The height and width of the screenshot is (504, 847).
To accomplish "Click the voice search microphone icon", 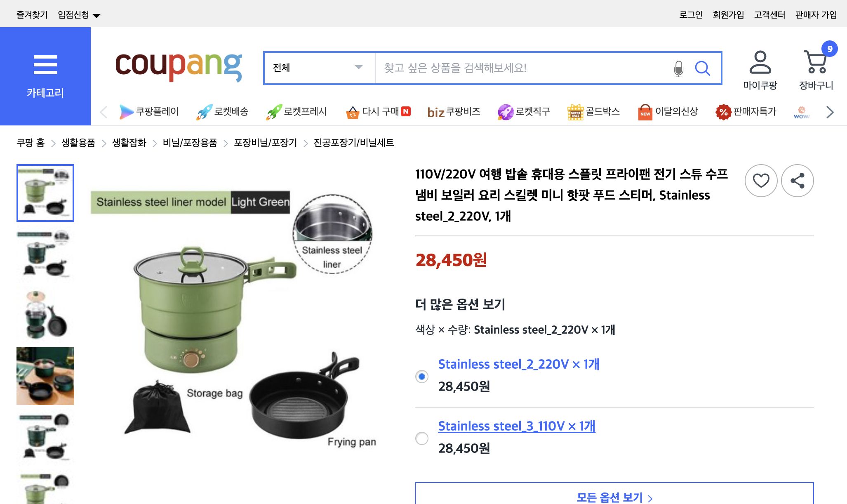I will 678,68.
